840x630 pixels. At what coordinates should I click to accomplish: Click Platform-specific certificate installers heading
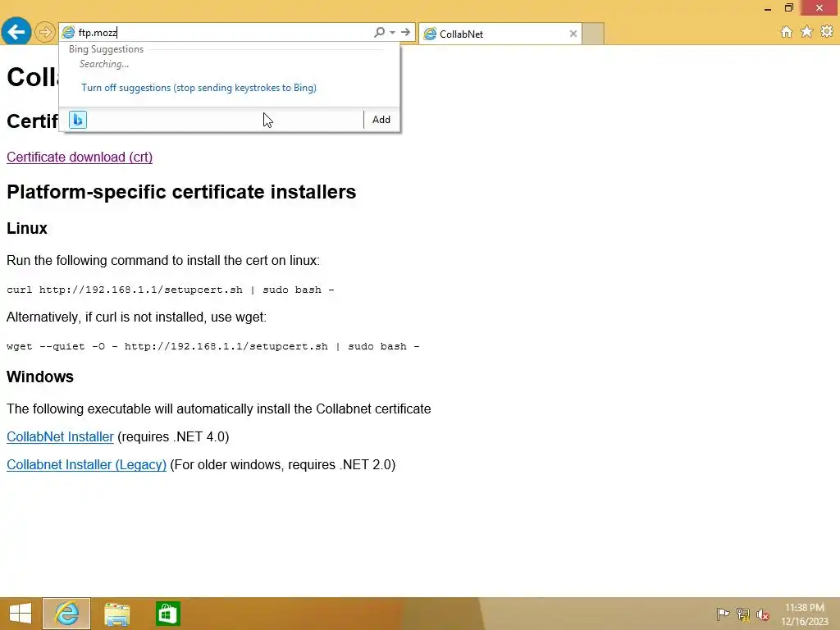click(181, 192)
